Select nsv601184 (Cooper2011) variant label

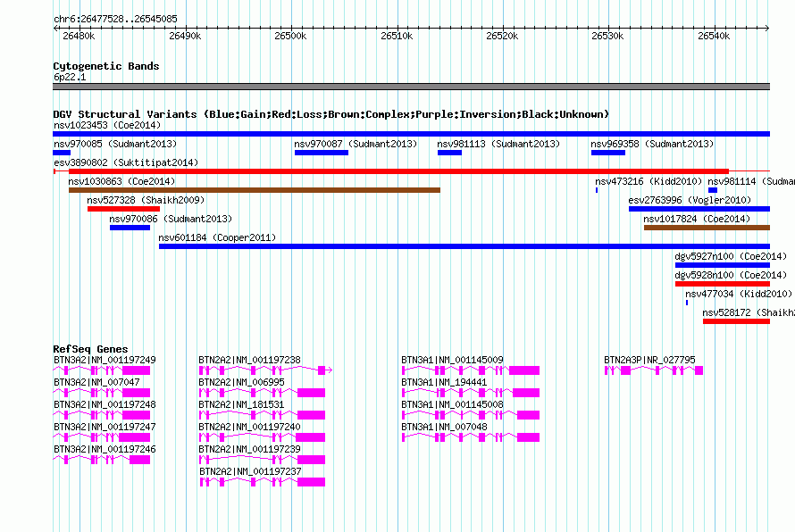[217, 237]
